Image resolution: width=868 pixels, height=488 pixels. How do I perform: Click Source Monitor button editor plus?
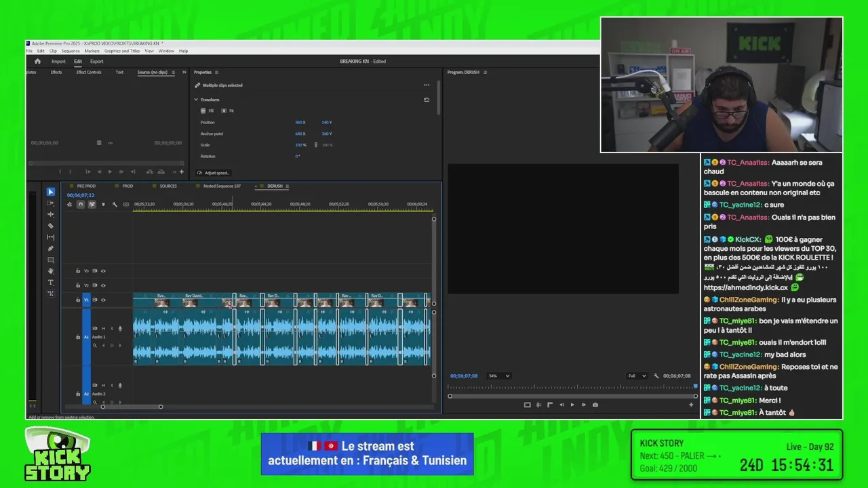coord(181,171)
